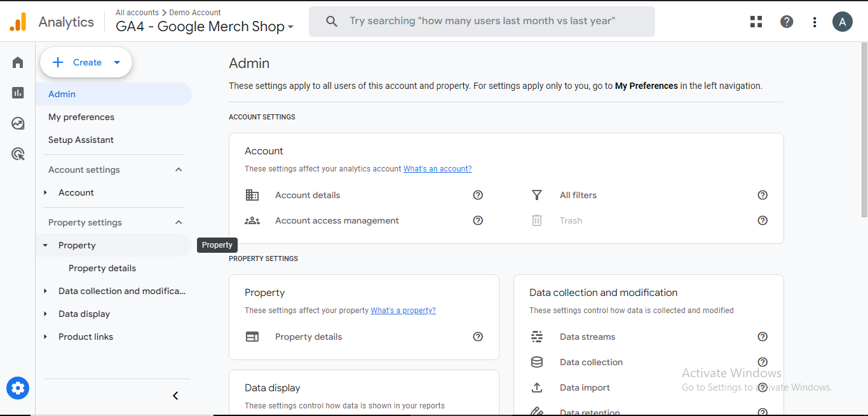This screenshot has width=868, height=416.
Task: Click help icon beside Property details card
Action: 478,337
